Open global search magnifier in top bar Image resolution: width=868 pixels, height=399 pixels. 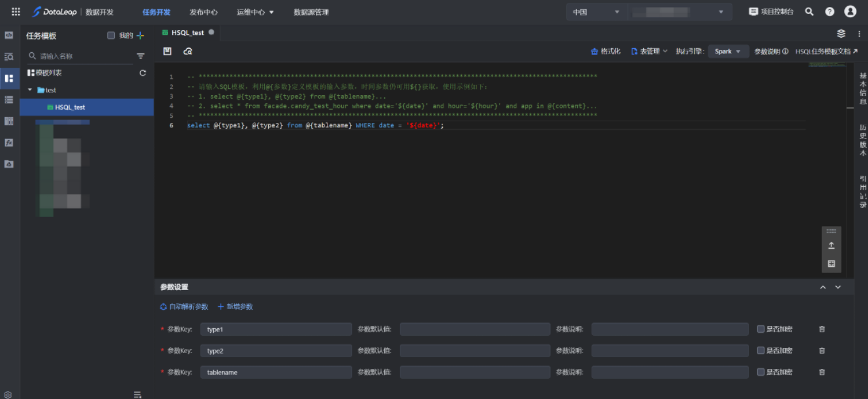[x=809, y=12]
